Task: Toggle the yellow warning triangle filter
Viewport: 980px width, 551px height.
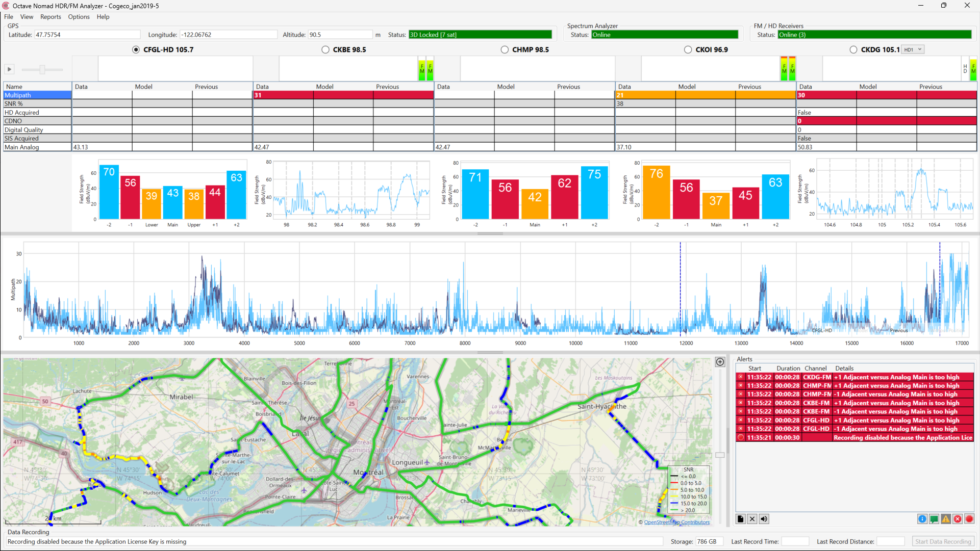Action: click(946, 519)
